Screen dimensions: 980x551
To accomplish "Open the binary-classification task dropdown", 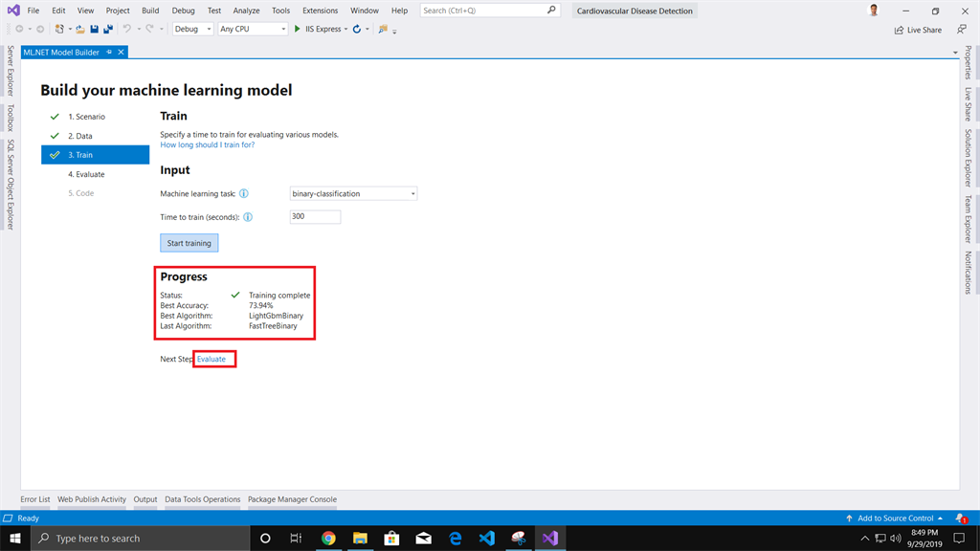I will point(353,193).
